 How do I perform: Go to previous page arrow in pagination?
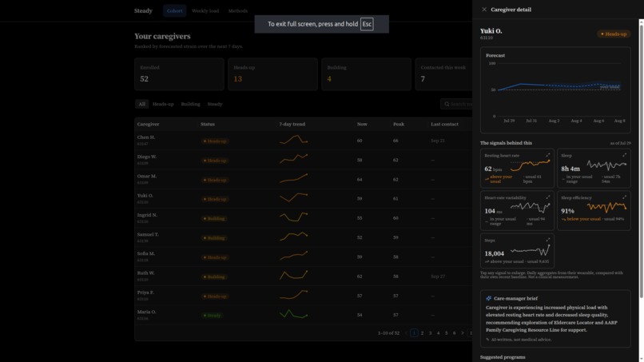(x=406, y=332)
